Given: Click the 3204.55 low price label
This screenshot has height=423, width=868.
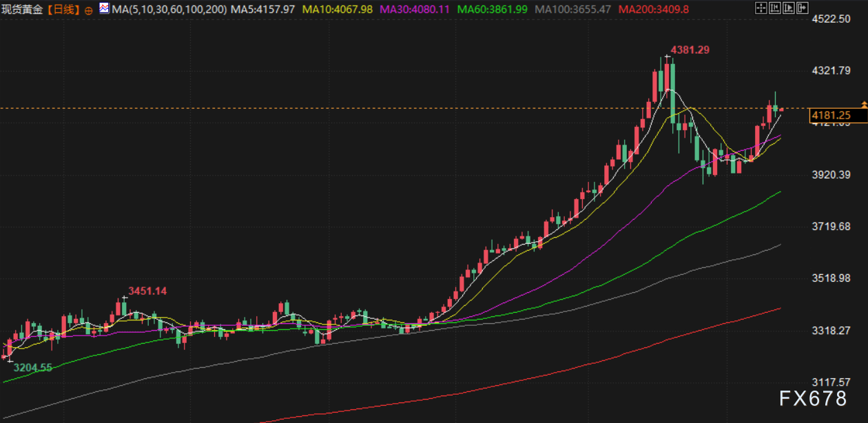Looking at the screenshot, I should click(32, 367).
